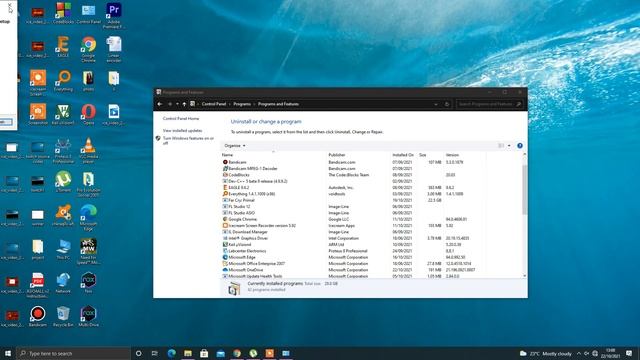The image size is (640, 360).
Task: Open the project folder on desktop
Action: [38, 249]
